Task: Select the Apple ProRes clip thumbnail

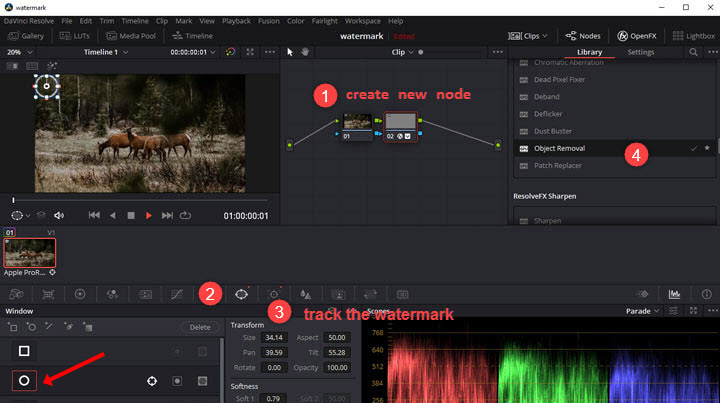Action: (x=30, y=253)
